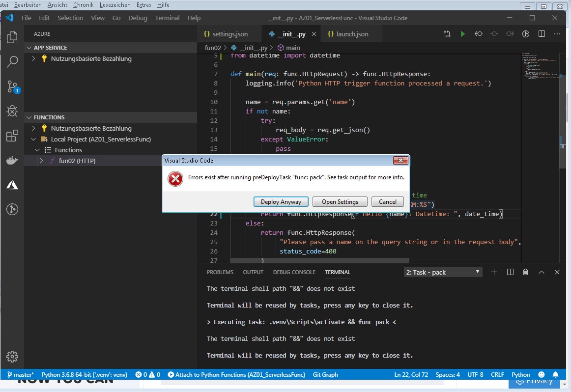
Task: Click the fun02 breadcrumb segment
Action: point(213,48)
